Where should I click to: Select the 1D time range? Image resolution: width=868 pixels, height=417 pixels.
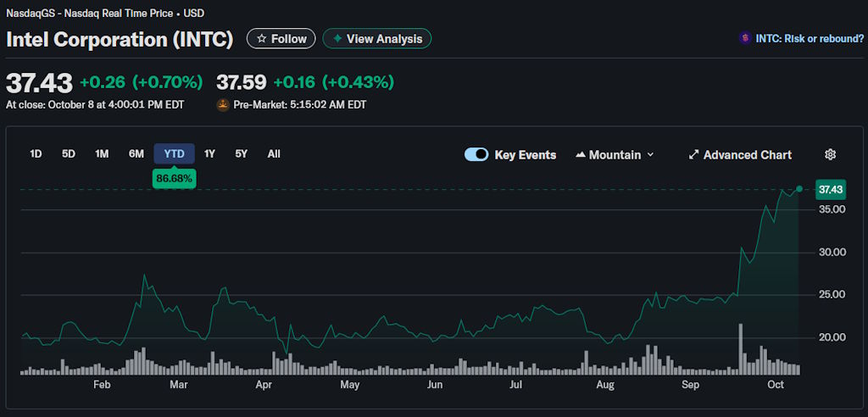coord(36,153)
